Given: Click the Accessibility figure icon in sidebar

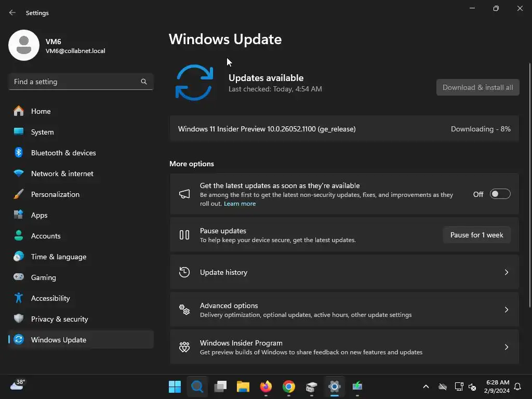Looking at the screenshot, I should (x=19, y=298).
